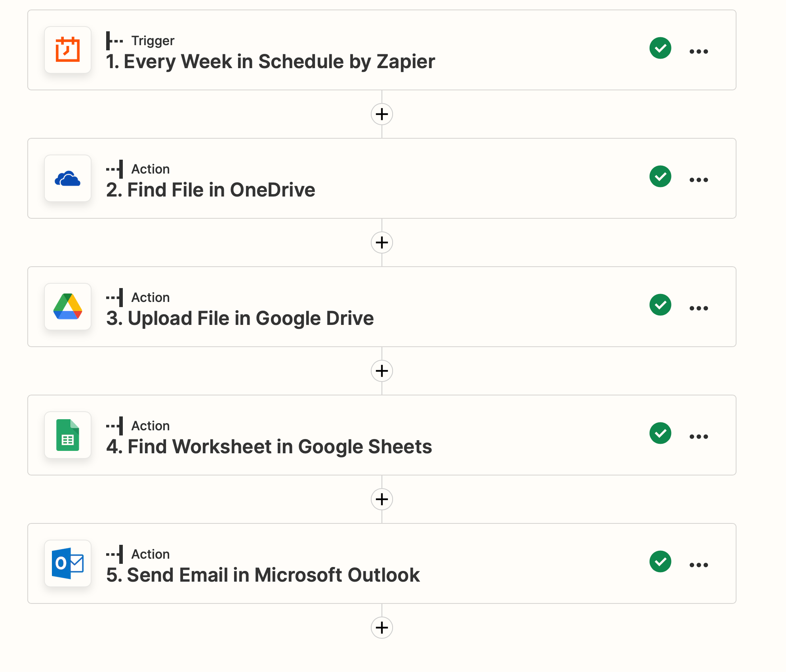The image size is (786, 672).
Task: Click the Microsoft Outlook app icon
Action: [x=68, y=563]
